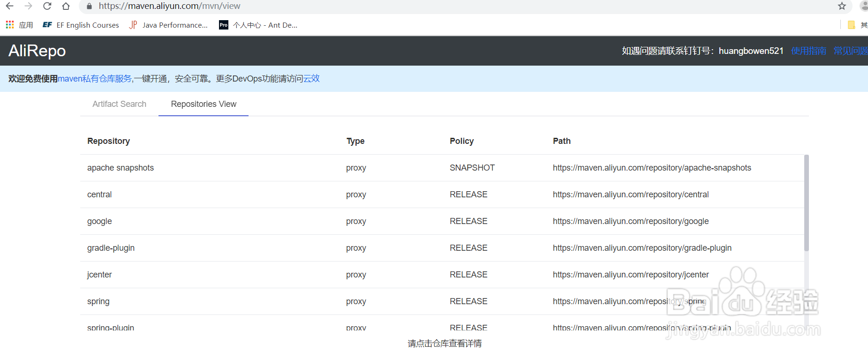Click the lock icon in the address bar
The image size is (868, 359).
coord(90,6)
